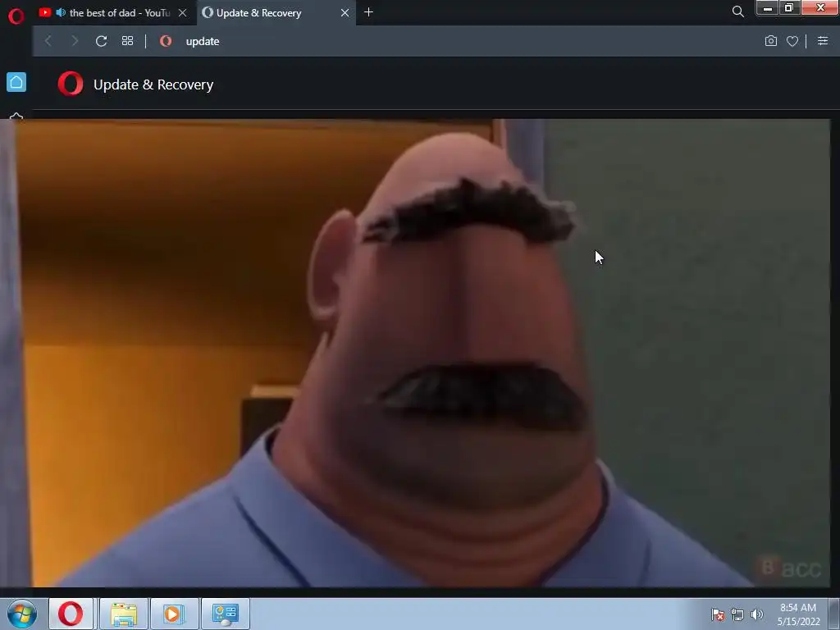
Task: Open Action Center flag tray icon
Action: 718,614
